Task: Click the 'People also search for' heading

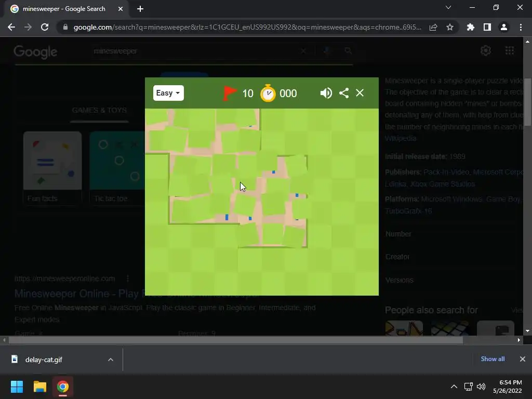Action: coord(431,310)
